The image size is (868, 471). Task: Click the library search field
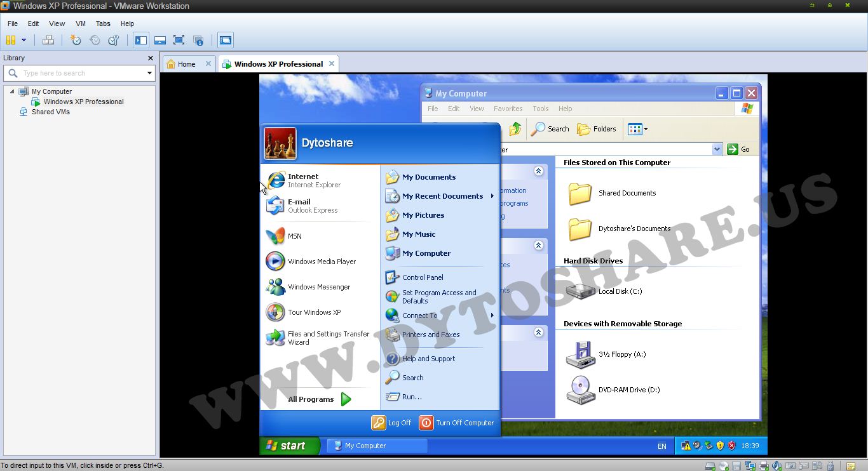click(79, 73)
